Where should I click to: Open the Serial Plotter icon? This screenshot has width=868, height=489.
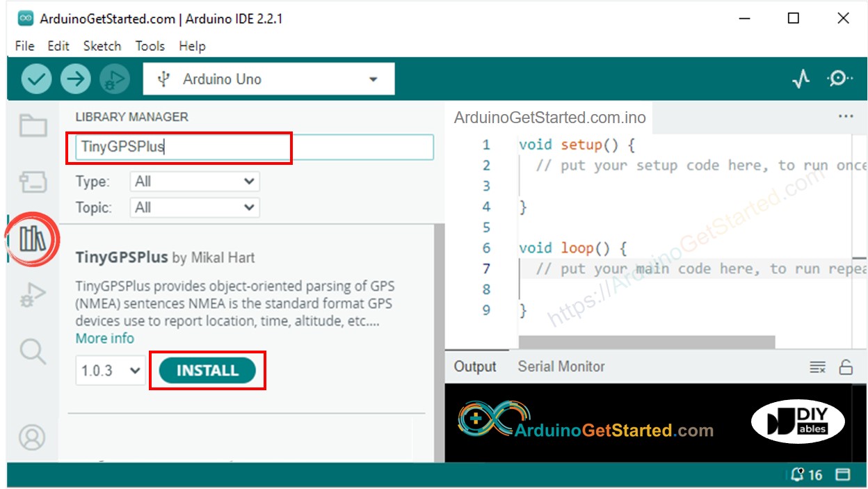(x=801, y=79)
